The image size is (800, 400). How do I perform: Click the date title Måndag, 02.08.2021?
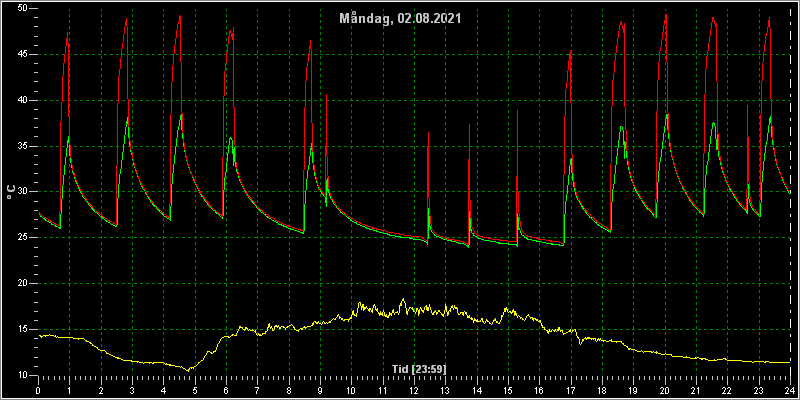pyautogui.click(x=401, y=19)
